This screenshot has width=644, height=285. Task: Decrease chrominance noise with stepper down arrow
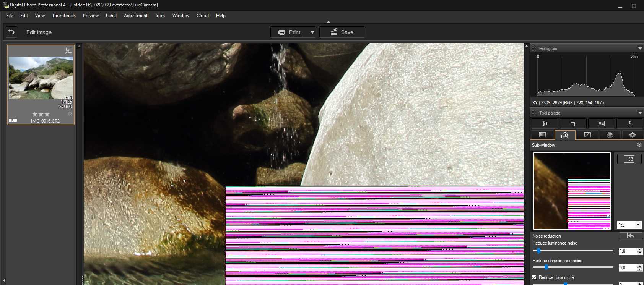(x=640, y=269)
